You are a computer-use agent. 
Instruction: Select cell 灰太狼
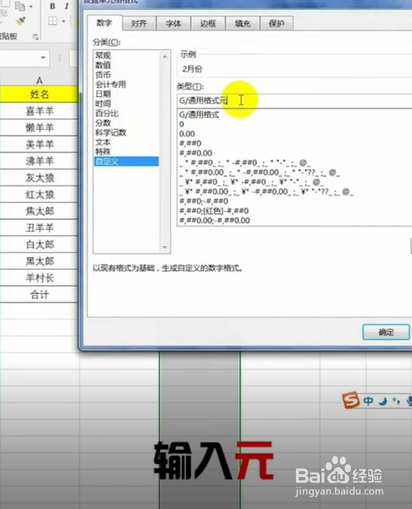(x=39, y=178)
